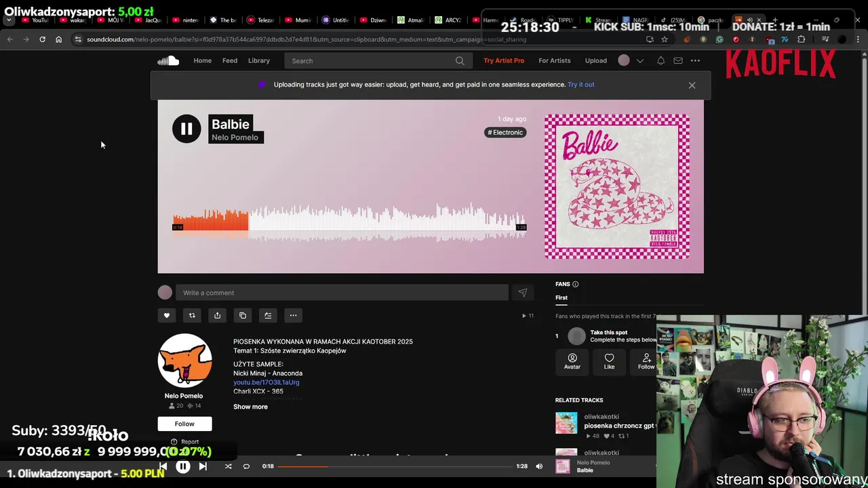The height and width of the screenshot is (488, 868).
Task: Open the Library tab
Action: click(258, 61)
